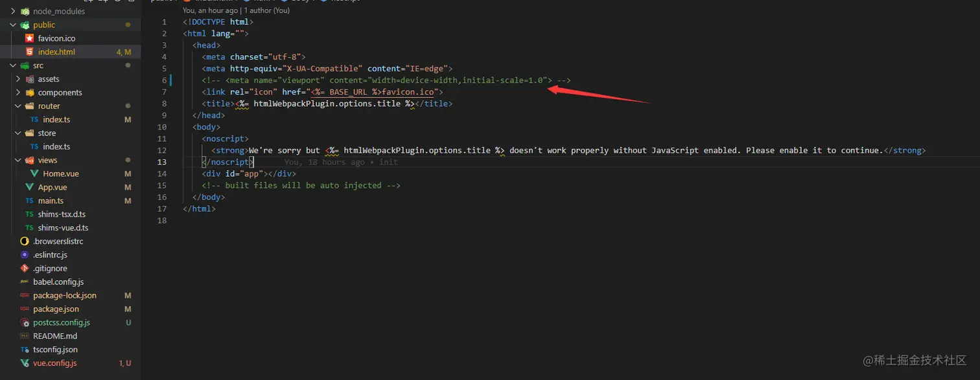Image resolution: width=980 pixels, height=380 pixels.
Task: Open the .gitignore file
Action: 51,269
